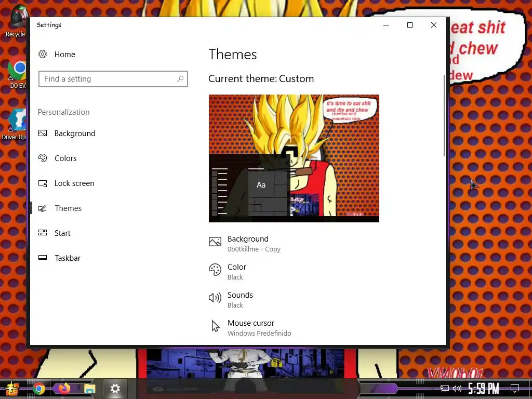Select the Chrome desktop shortcut
The image size is (532, 399).
coord(17,72)
